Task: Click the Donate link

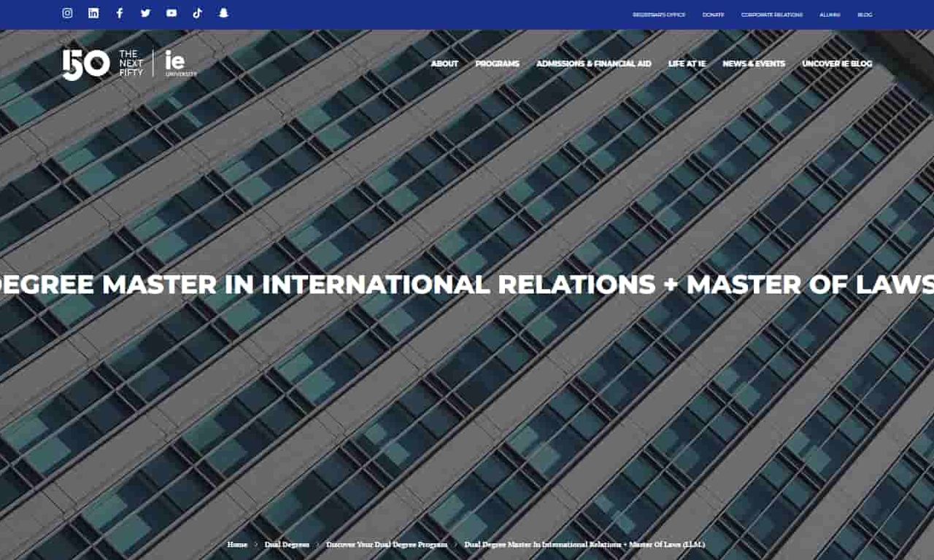Action: [713, 15]
